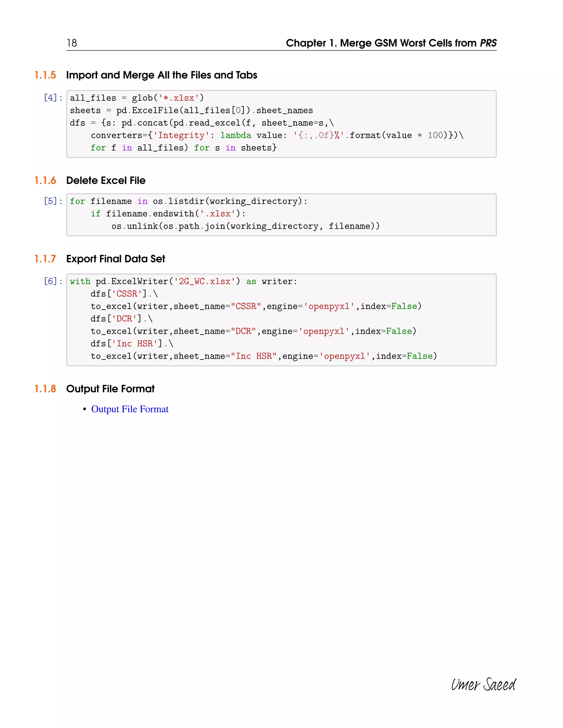The image size is (563, 728).
Task: Click section number 1.1.5
Action: coord(45,75)
